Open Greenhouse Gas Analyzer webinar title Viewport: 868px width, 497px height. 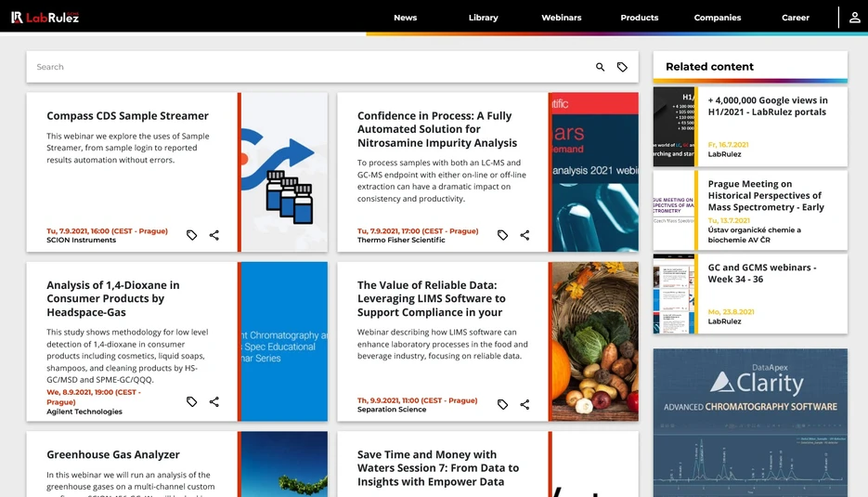point(113,454)
